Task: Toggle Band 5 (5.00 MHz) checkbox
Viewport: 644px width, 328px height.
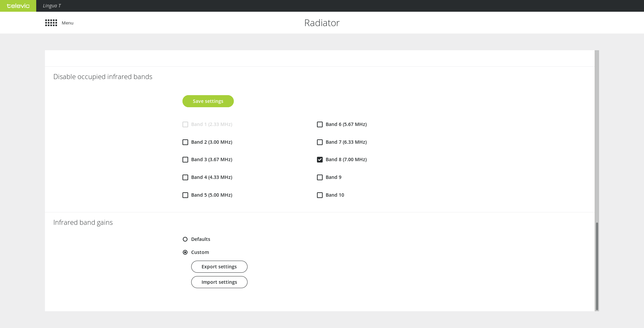Action: point(185,195)
